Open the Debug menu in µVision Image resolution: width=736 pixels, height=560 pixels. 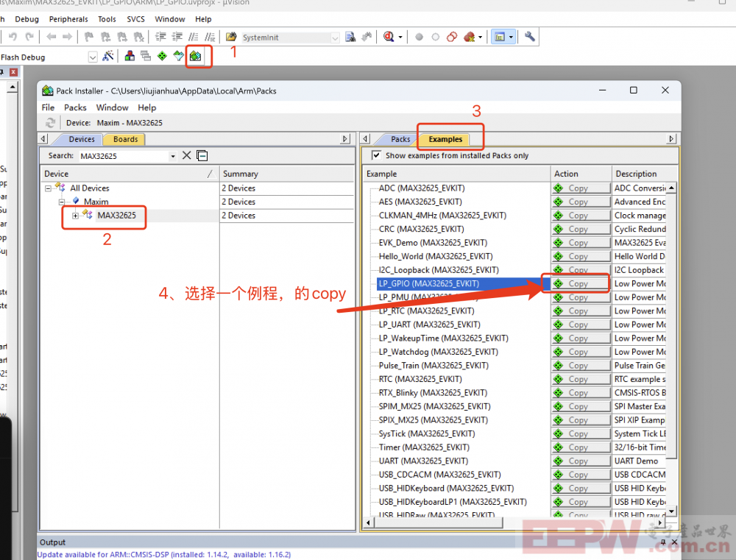coord(26,19)
